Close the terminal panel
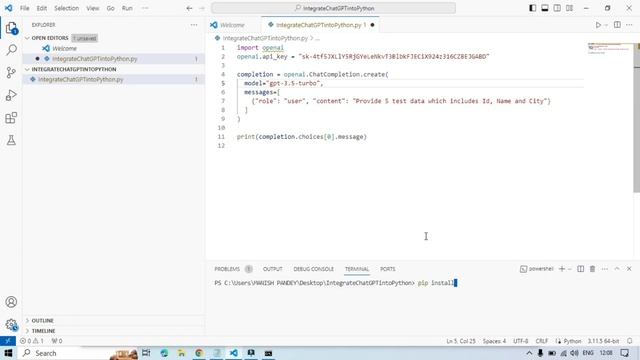The width and height of the screenshot is (640, 360). [629, 269]
